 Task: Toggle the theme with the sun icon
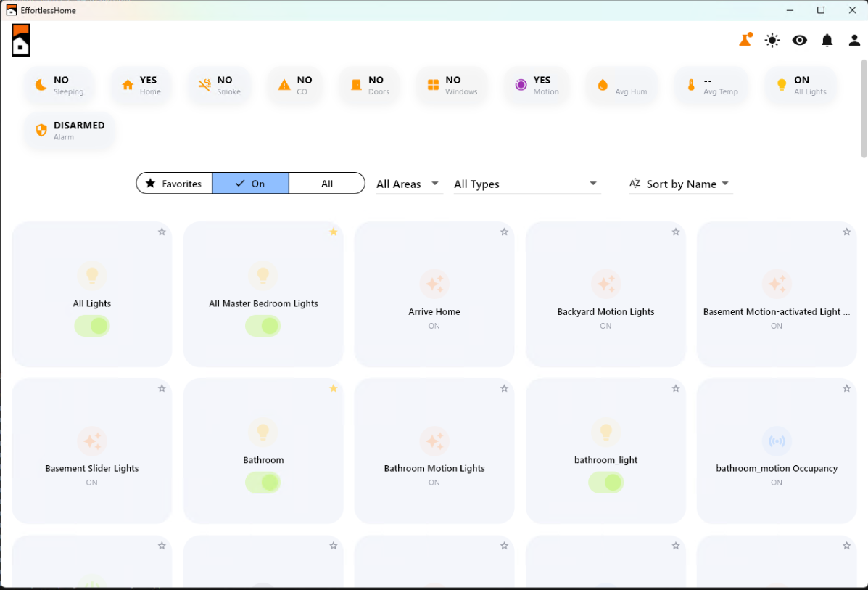point(772,40)
